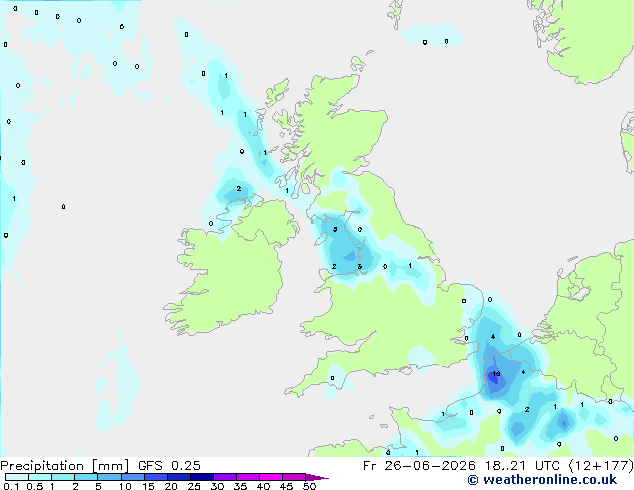This screenshot has height=490, width=634.
Task: Click the 0.1–0.5 mm palest legend swatch
Action: click(x=17, y=477)
